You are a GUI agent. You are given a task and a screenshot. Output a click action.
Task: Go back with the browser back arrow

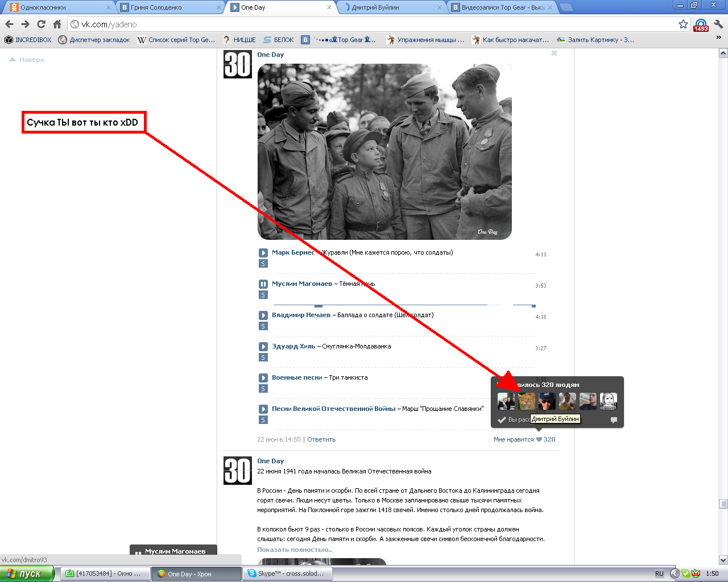tap(9, 24)
